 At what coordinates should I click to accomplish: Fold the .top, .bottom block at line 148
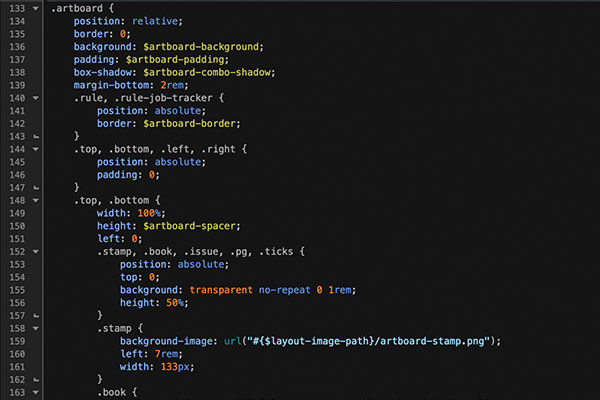(36, 199)
